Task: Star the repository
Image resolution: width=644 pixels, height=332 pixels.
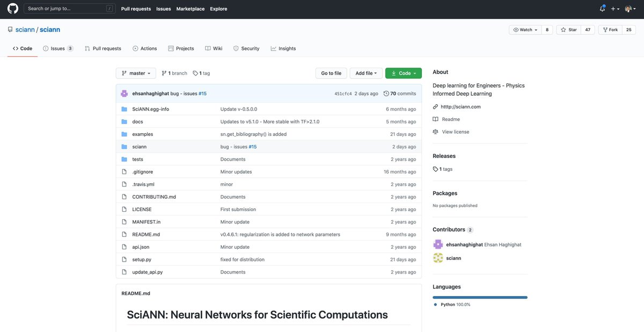Action: tap(568, 30)
